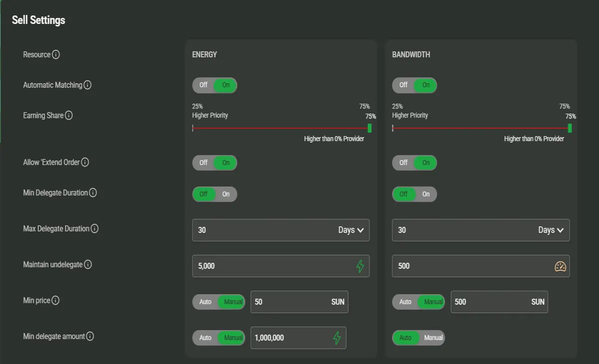The width and height of the screenshot is (599, 364).
Task: Click the Energy Earning Share slider handle
Action: tap(369, 128)
